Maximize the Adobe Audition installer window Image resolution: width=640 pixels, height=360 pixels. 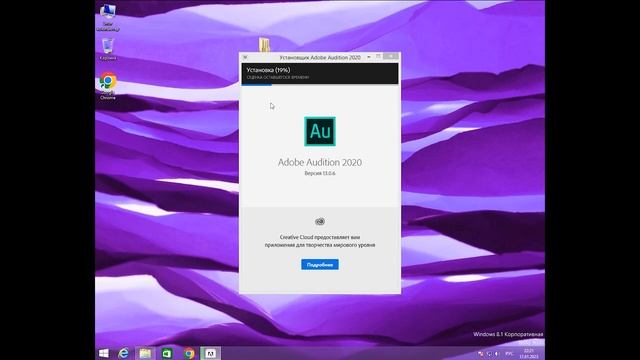(x=378, y=56)
